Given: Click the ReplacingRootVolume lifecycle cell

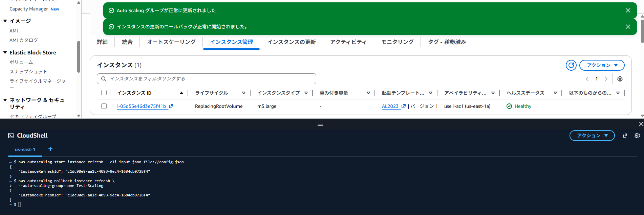Looking at the screenshot, I should [x=219, y=106].
